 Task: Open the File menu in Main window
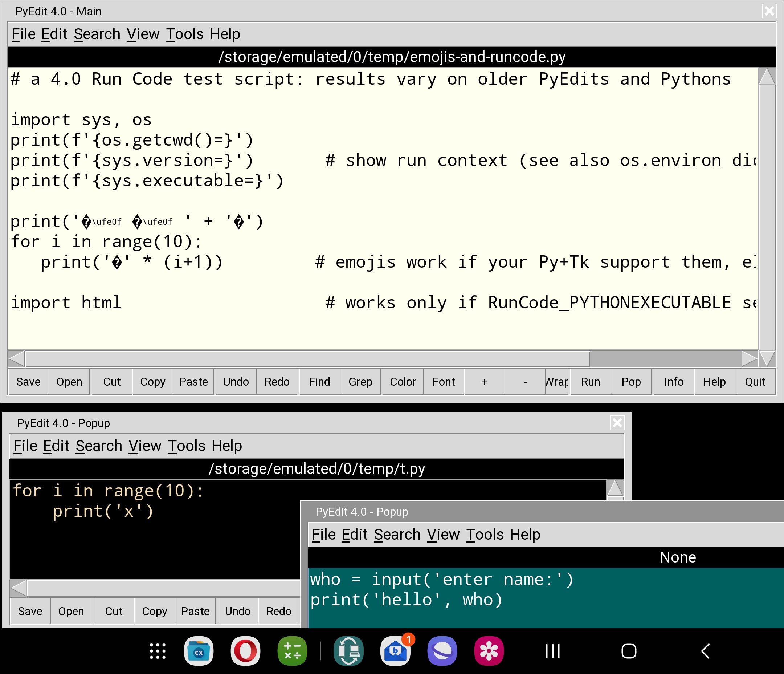pyautogui.click(x=24, y=34)
